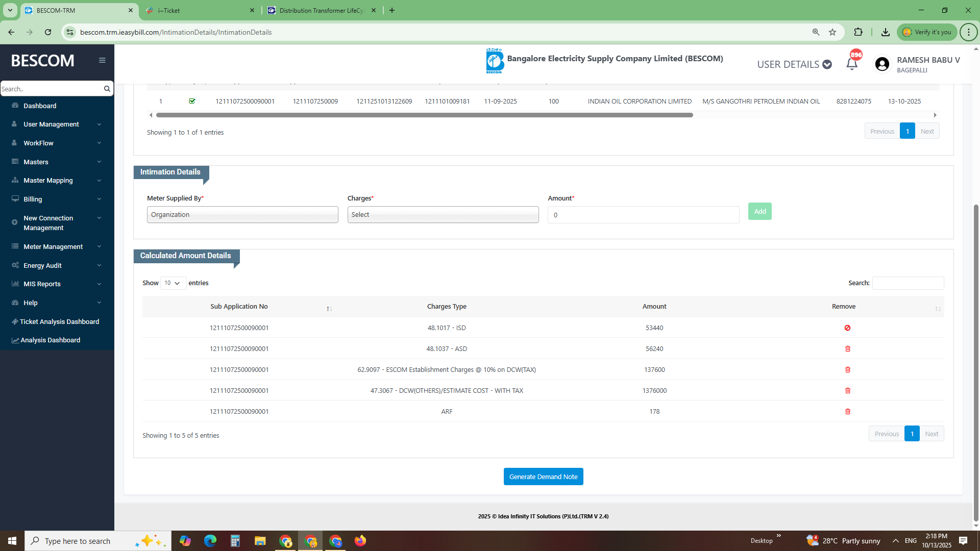This screenshot has width=980, height=551.
Task: Expand the Billing sidebar menu
Action: pos(57,199)
